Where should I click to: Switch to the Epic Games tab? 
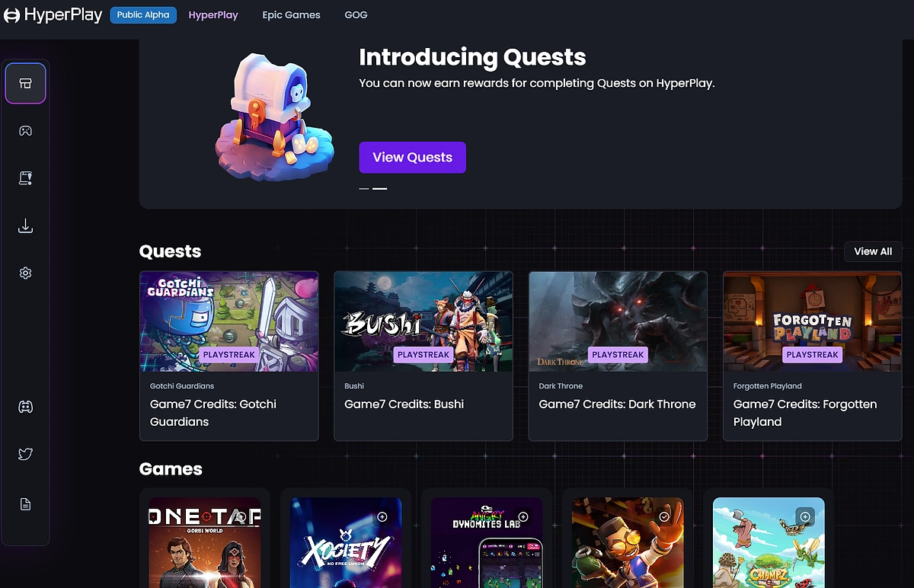coord(291,14)
